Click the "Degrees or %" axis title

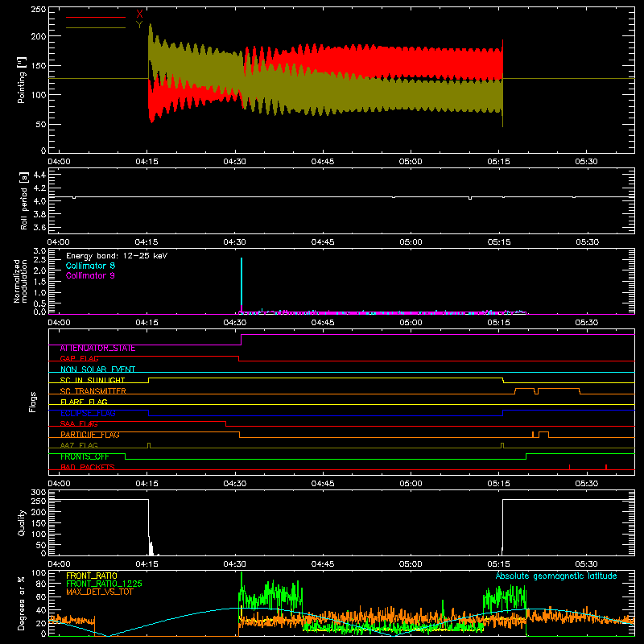coord(21,603)
